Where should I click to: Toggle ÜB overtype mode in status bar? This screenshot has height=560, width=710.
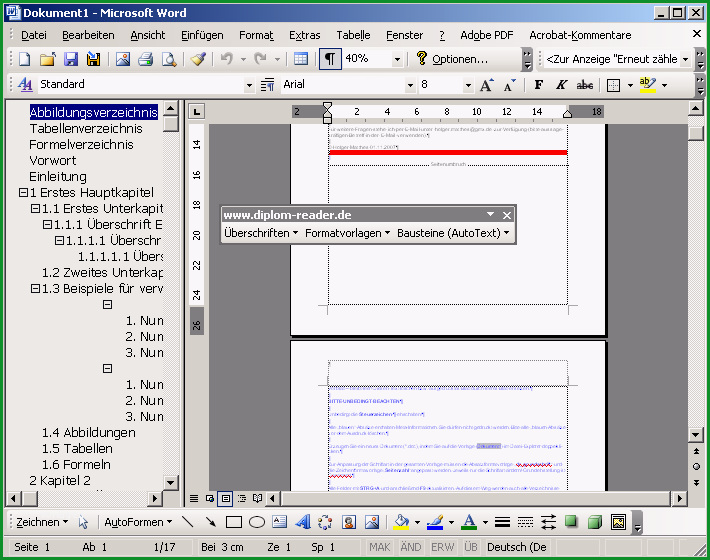pyautogui.click(x=470, y=547)
